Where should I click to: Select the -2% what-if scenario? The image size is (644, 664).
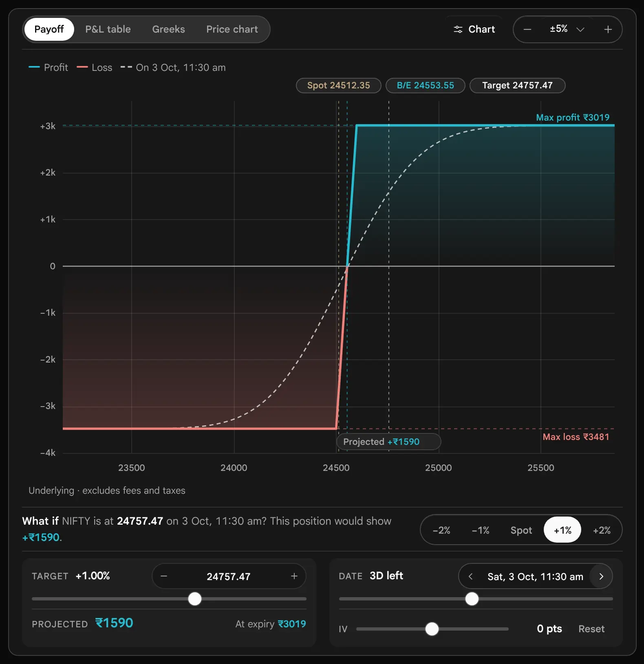point(441,530)
